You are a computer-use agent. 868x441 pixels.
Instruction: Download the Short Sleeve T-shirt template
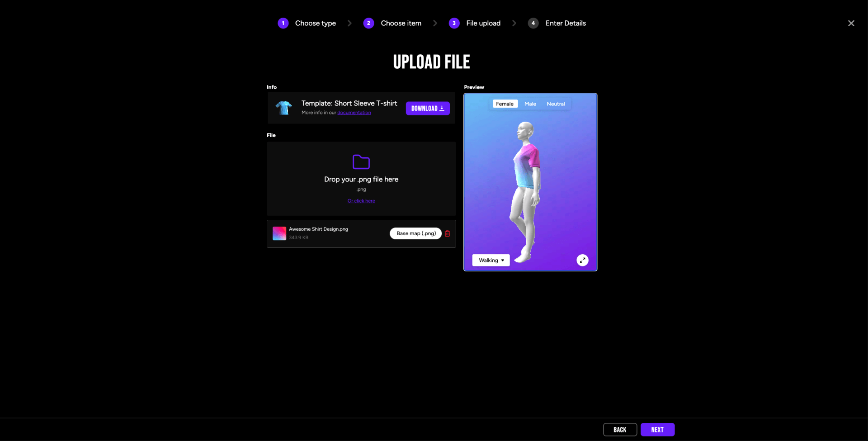pyautogui.click(x=428, y=108)
